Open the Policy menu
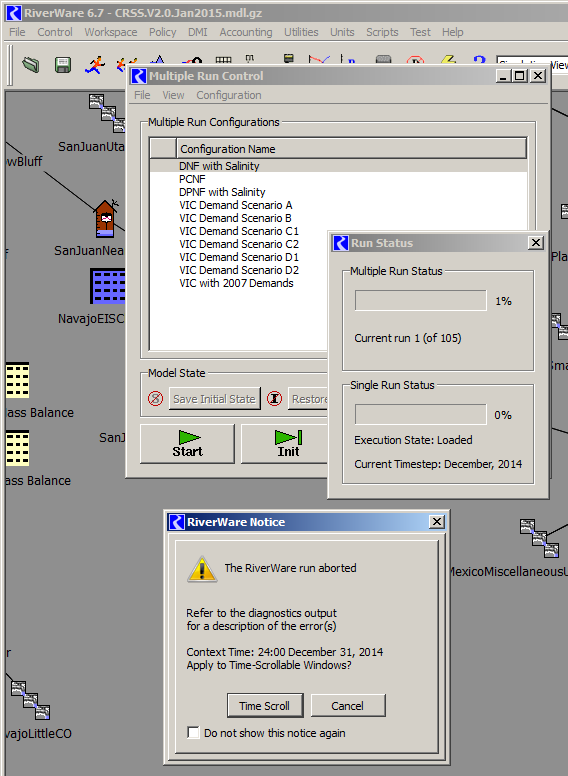The image size is (568, 776). (x=163, y=32)
